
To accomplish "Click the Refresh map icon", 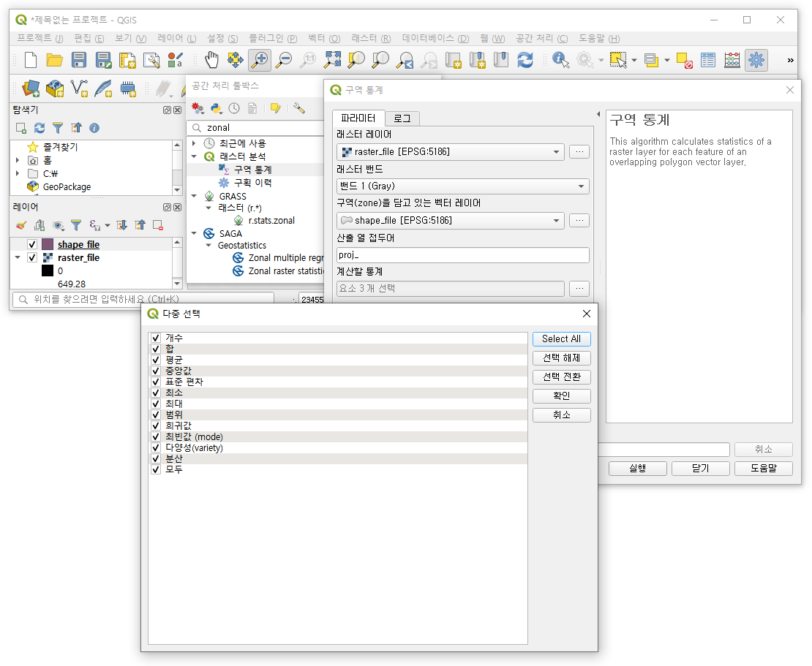I will click(x=525, y=60).
